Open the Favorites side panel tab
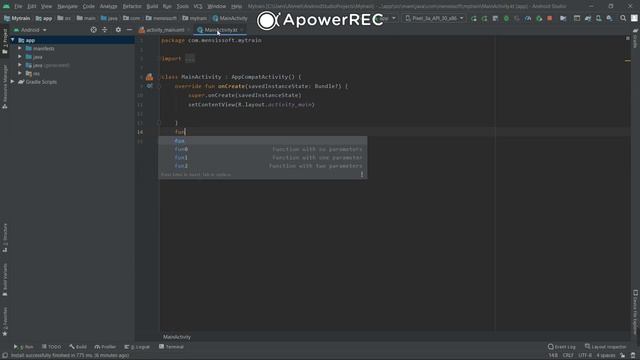 click(5, 322)
